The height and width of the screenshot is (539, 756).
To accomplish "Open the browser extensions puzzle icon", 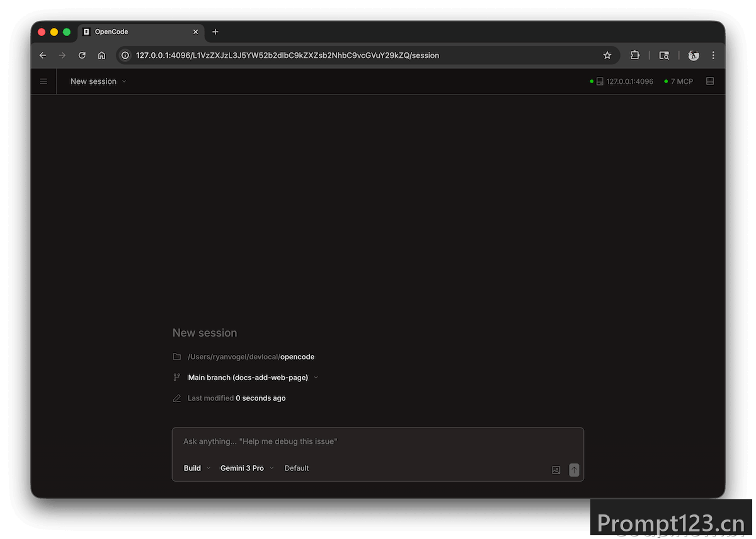I will [635, 55].
